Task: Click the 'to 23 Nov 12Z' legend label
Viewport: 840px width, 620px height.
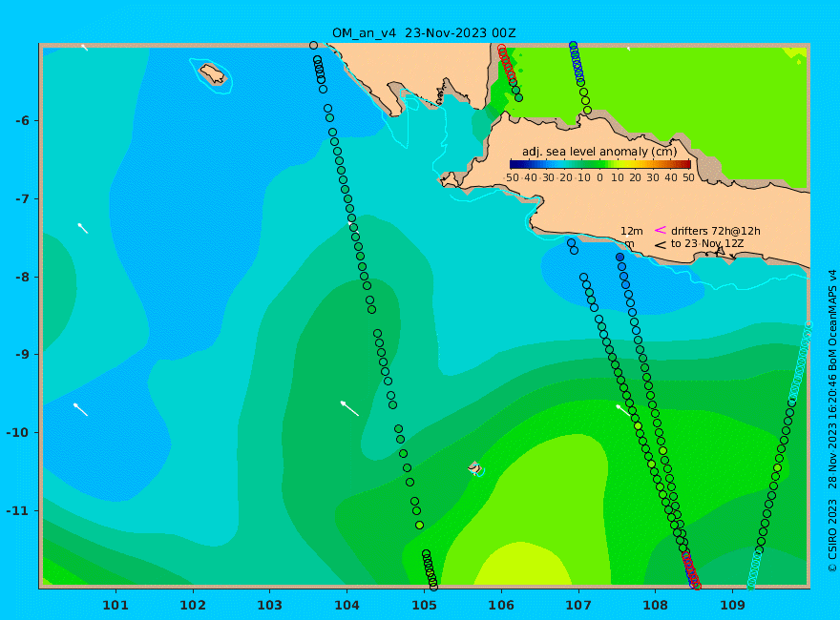Action: (707, 243)
